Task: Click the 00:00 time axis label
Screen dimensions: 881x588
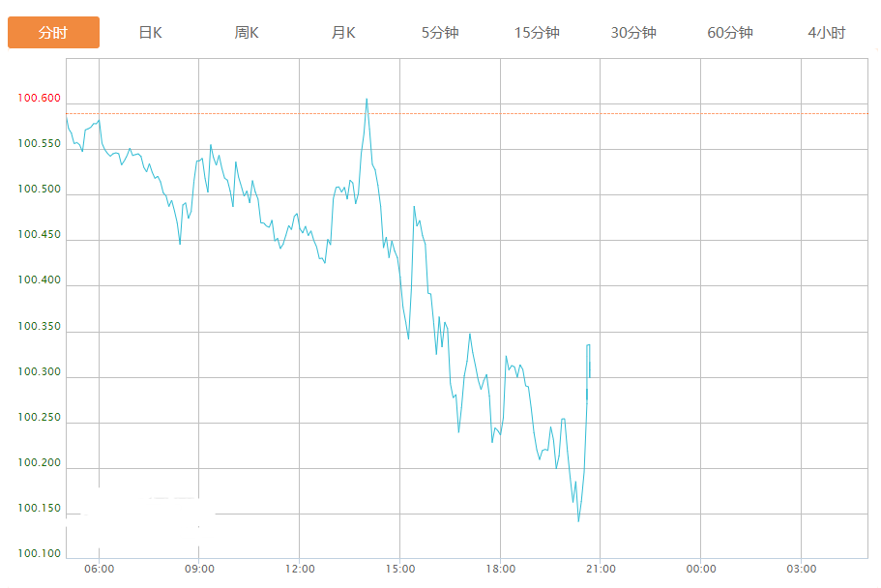Action: (x=701, y=569)
